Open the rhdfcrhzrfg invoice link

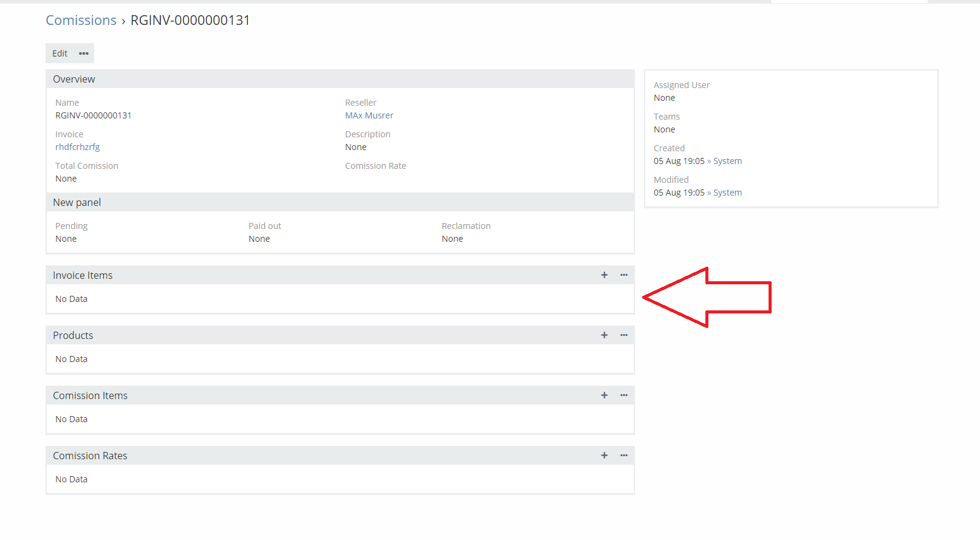77,147
